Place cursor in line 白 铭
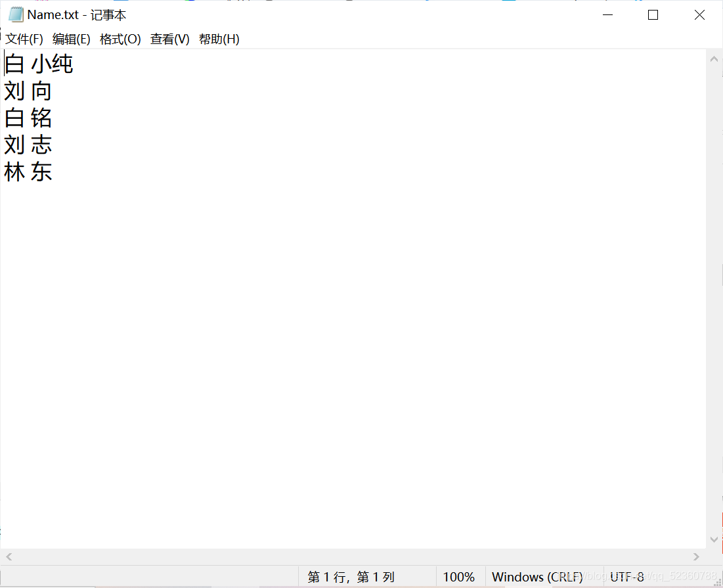Image resolution: width=723 pixels, height=588 pixels. pos(28,118)
